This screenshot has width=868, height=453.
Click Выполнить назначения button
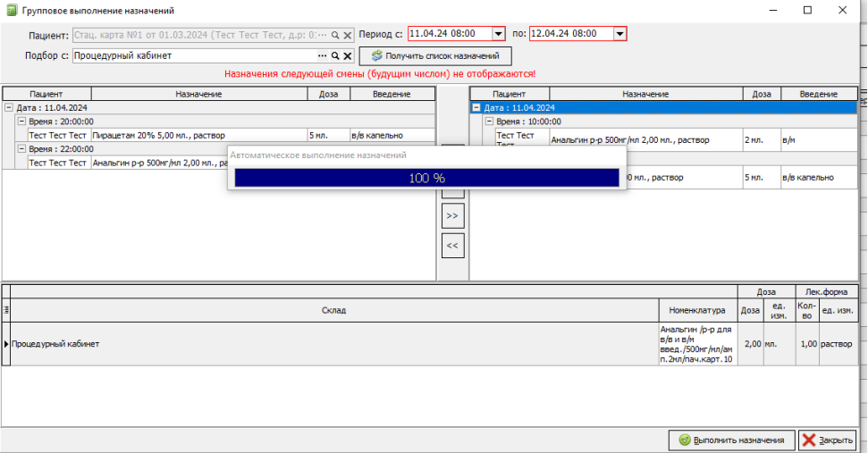click(x=732, y=440)
